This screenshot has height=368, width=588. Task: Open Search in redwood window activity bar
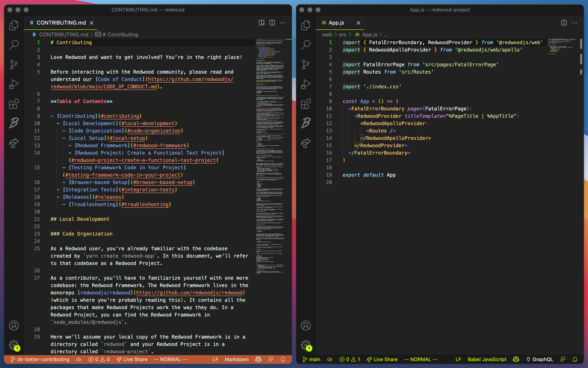[14, 45]
